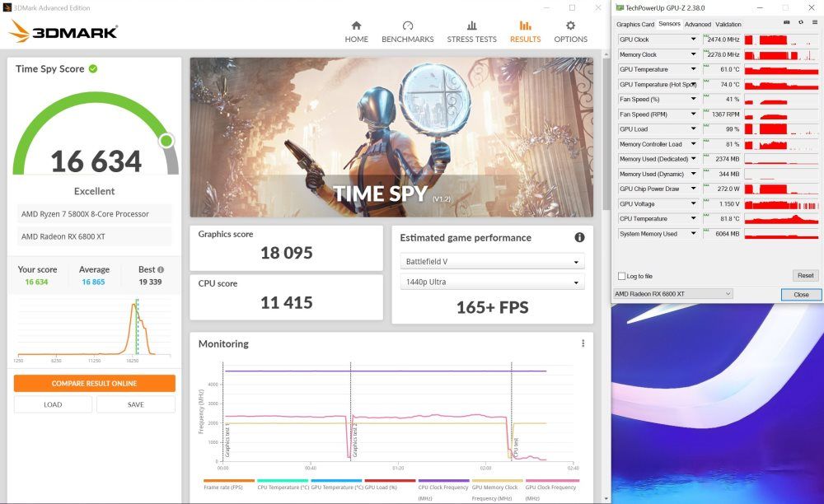Switch to the Graphics Card tab in GPU-Z

635,24
